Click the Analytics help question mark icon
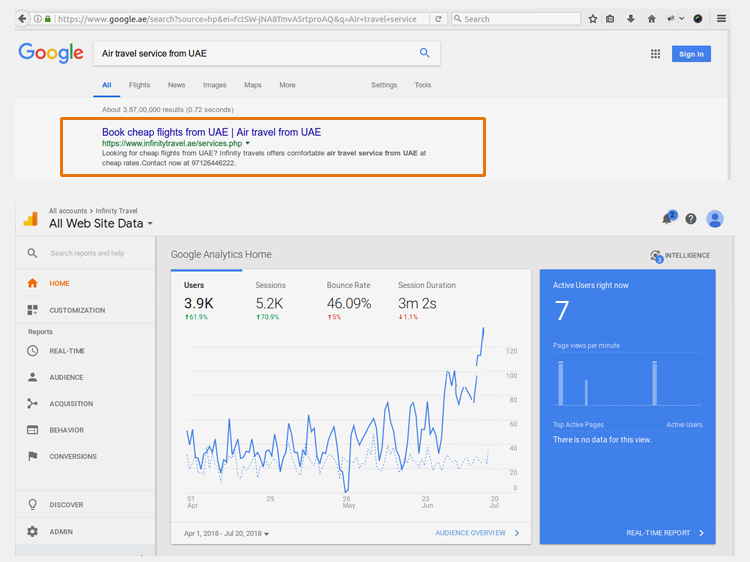 point(691,219)
